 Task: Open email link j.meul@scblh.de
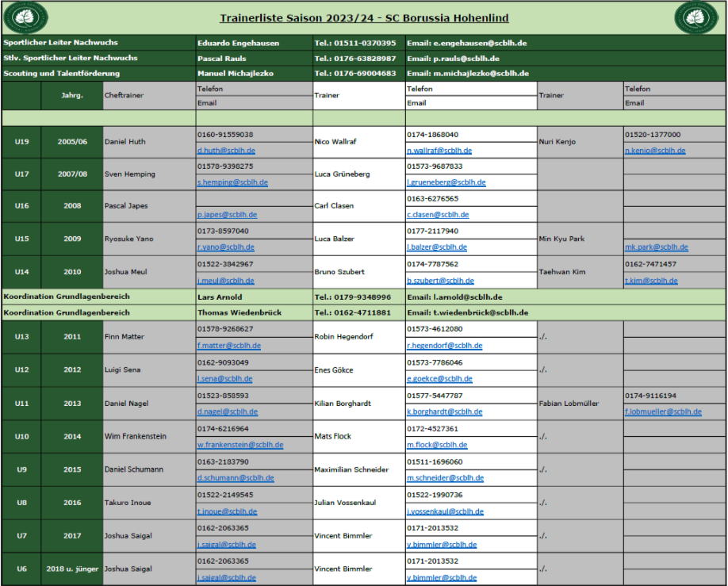[x=226, y=281]
